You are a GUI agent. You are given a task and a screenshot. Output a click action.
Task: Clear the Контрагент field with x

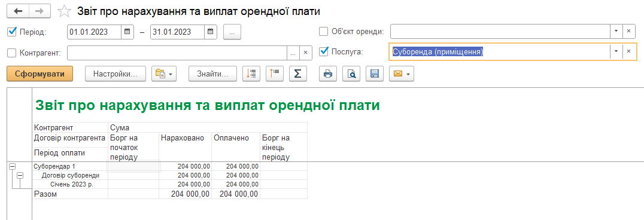pos(305,53)
